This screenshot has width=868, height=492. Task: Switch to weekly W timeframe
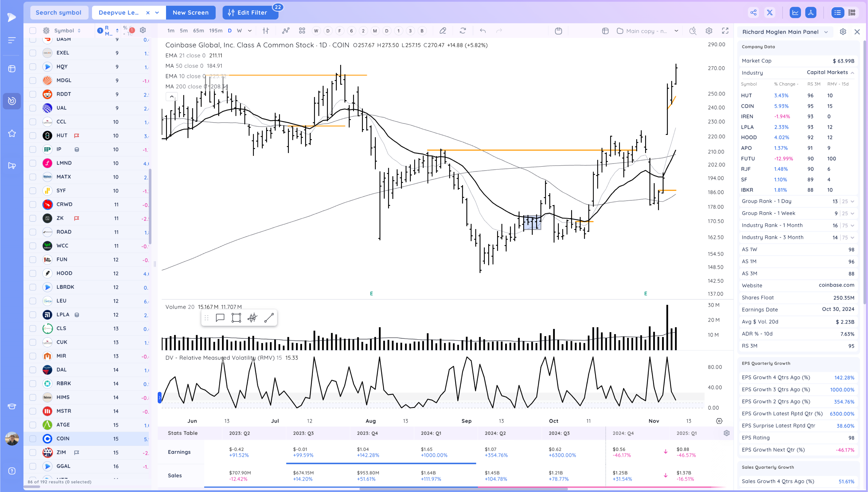tap(239, 31)
